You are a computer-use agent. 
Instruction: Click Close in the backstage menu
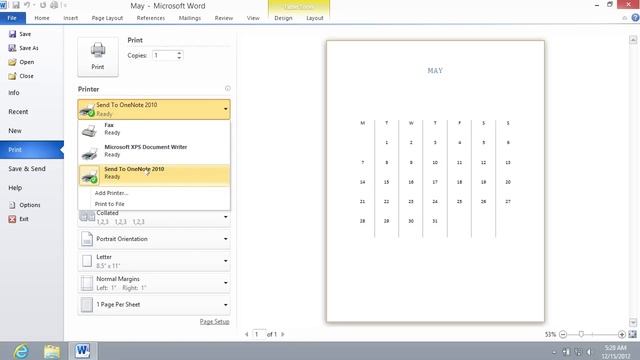pyautogui.click(x=21, y=76)
